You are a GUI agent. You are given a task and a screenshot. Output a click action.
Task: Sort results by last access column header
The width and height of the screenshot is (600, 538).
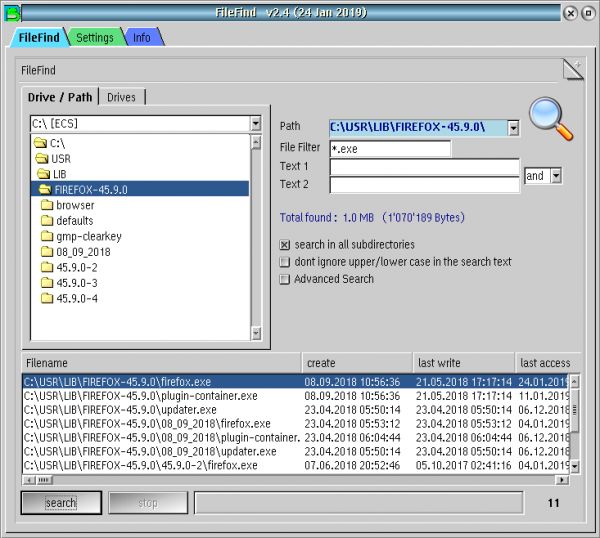pyautogui.click(x=548, y=363)
